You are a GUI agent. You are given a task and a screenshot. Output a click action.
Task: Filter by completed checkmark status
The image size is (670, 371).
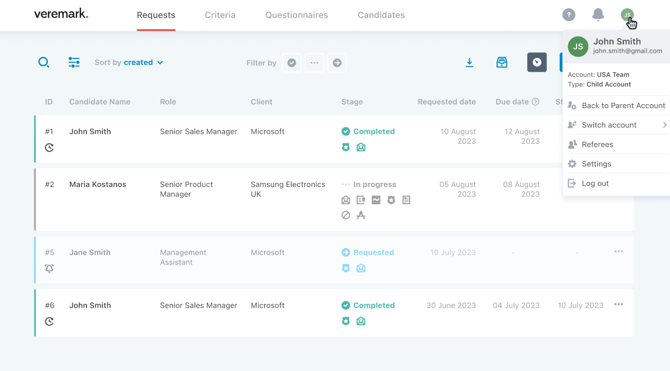click(292, 63)
